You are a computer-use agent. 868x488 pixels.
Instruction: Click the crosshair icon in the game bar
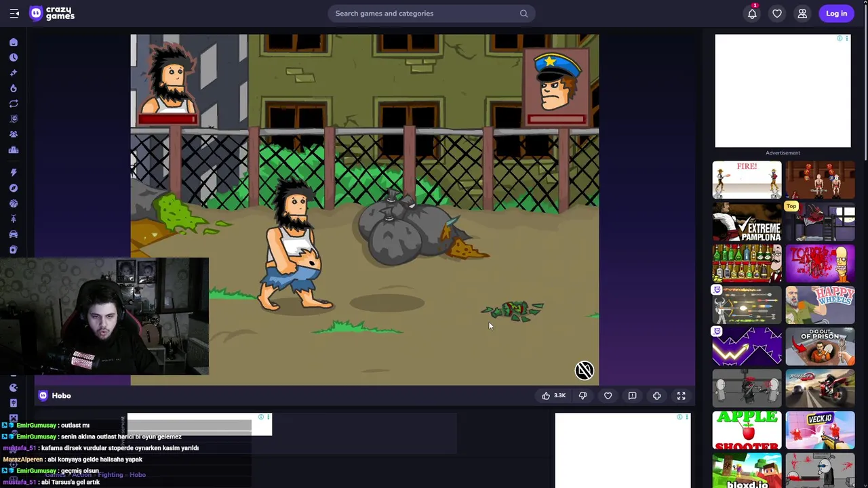pos(656,396)
